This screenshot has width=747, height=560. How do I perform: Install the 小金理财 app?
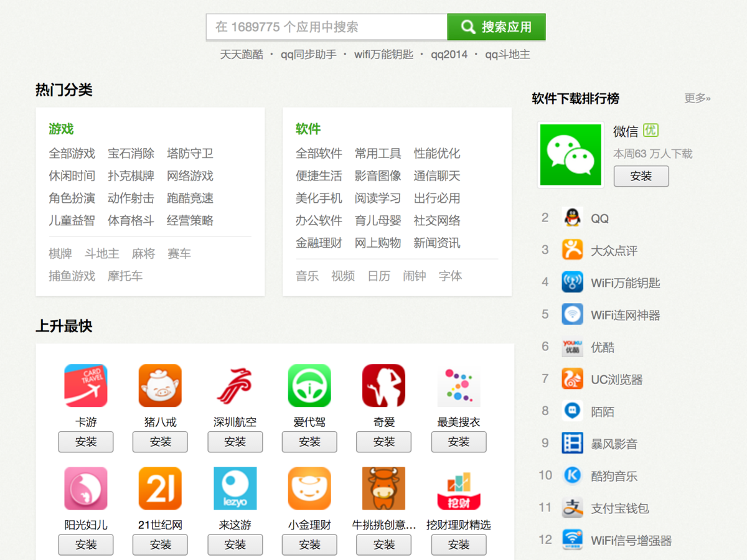click(309, 544)
